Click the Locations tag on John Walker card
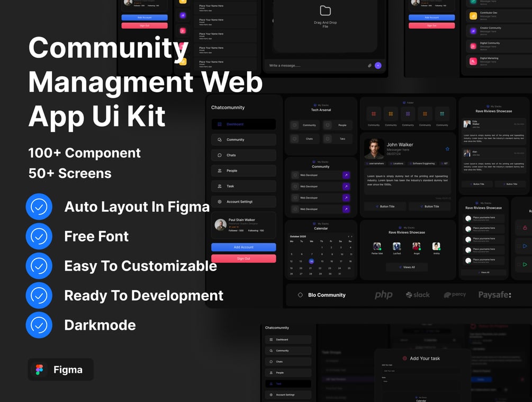Screen dimensions: 532x402 (396, 164)
